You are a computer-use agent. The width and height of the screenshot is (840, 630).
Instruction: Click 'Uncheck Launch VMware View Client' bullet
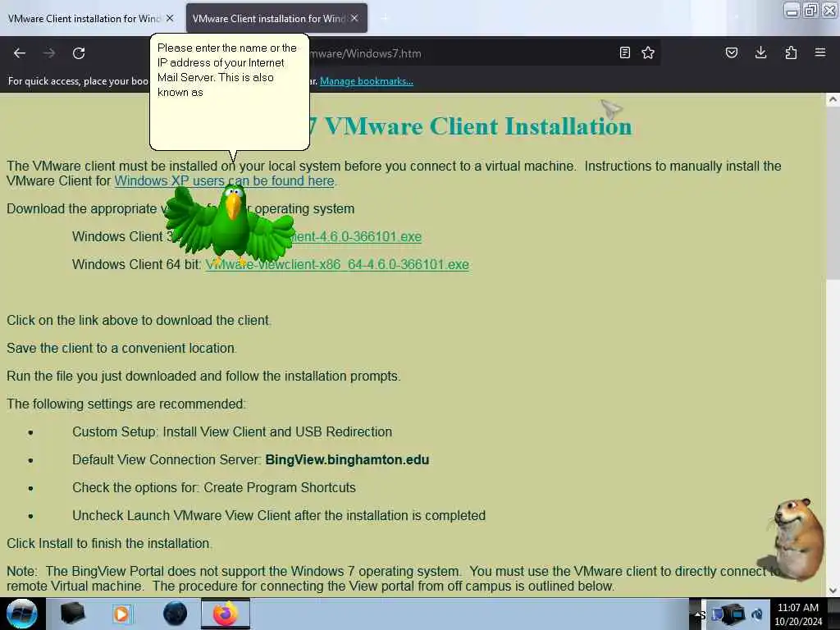point(279,515)
